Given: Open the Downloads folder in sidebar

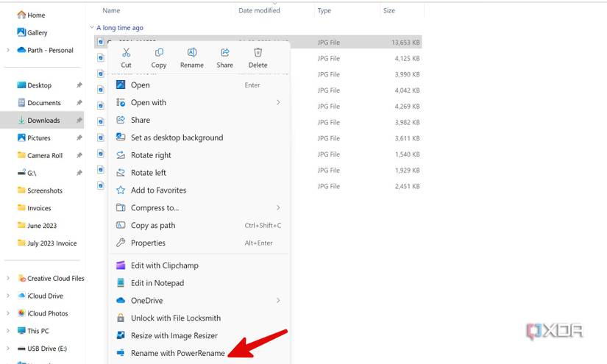Looking at the screenshot, I should pos(43,121).
